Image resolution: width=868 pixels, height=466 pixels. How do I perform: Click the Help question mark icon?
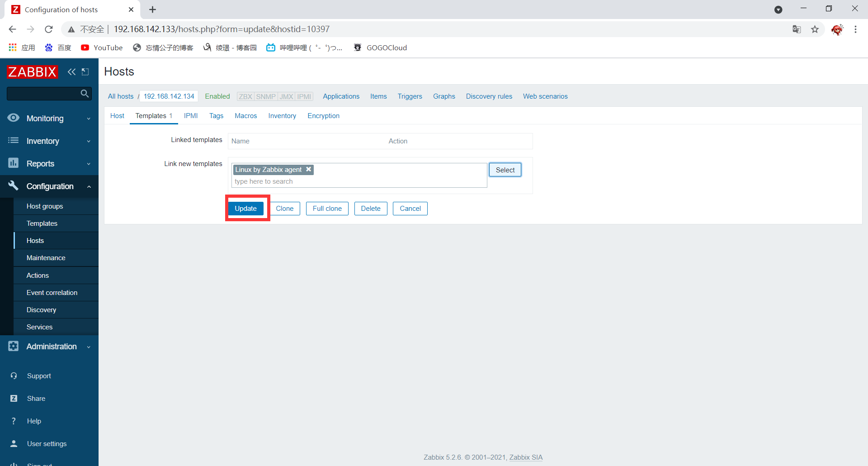14,421
